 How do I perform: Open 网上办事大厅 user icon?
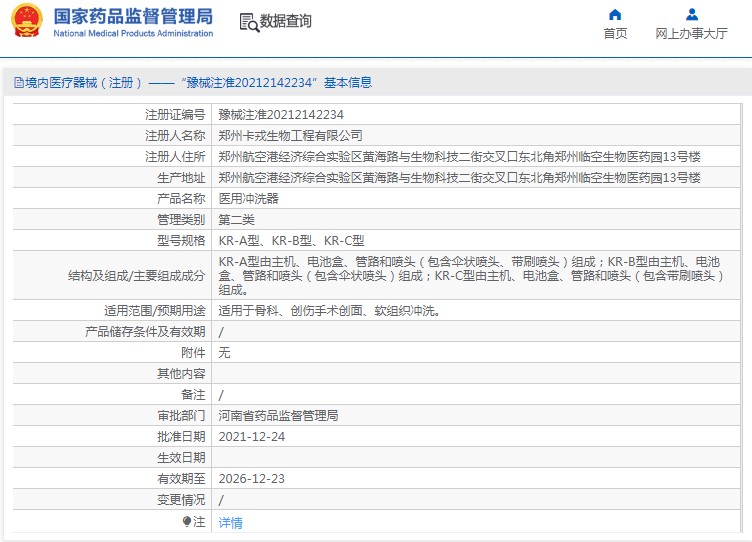pyautogui.click(x=692, y=15)
